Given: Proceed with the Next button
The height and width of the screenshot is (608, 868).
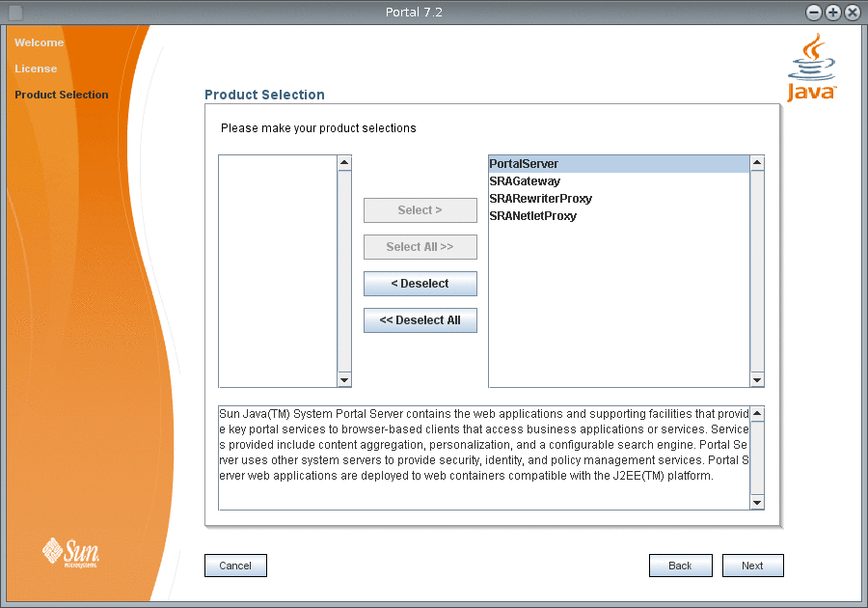Looking at the screenshot, I should (x=753, y=566).
